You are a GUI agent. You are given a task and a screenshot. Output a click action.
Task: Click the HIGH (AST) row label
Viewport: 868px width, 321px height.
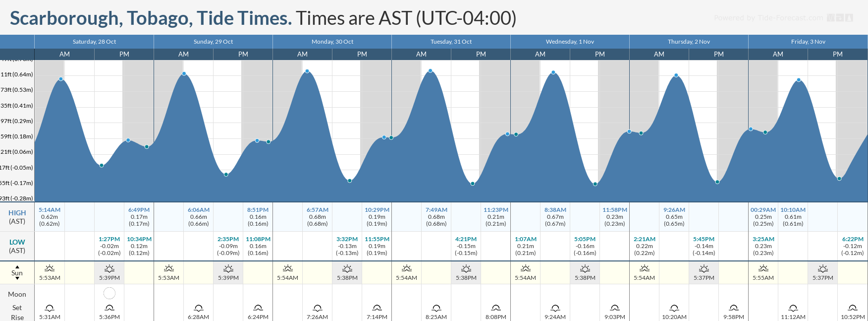[17, 217]
